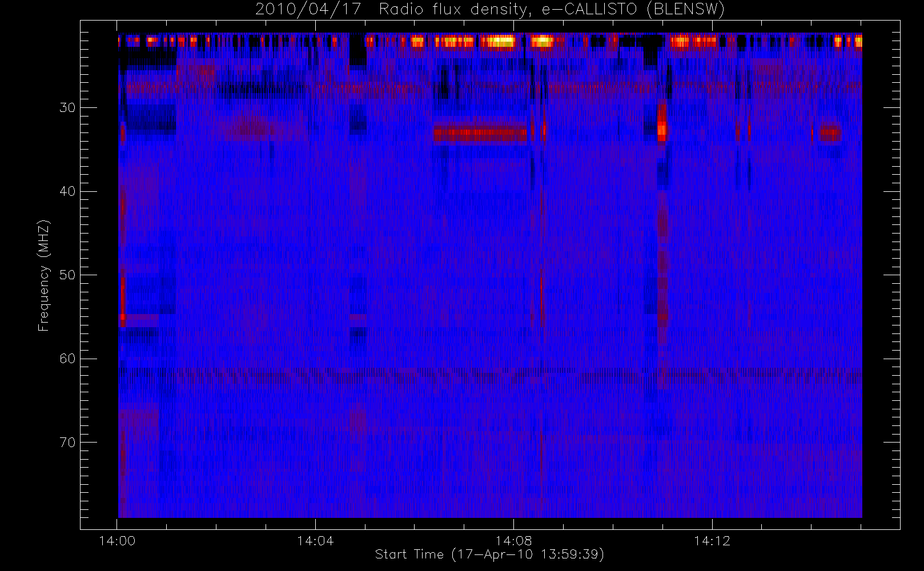This screenshot has height=571, width=924.
Task: Click the 30 MHz frequency tick label
Action: click(x=67, y=108)
